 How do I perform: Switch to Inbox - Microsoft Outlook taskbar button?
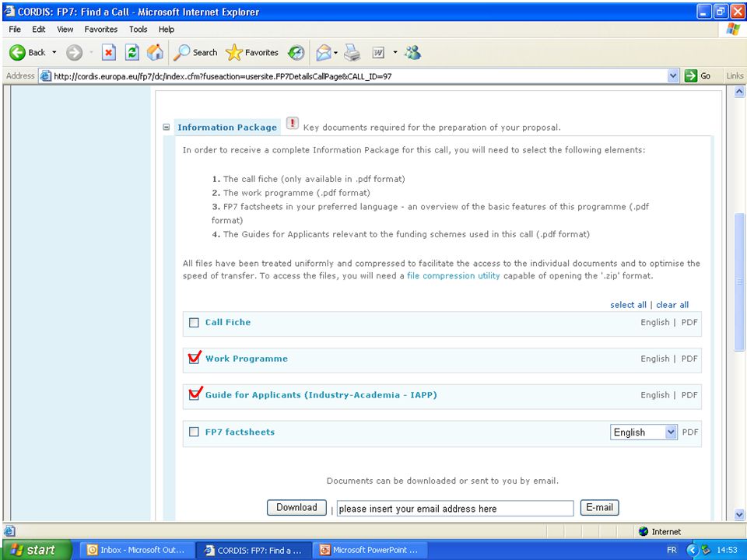pyautogui.click(x=136, y=550)
